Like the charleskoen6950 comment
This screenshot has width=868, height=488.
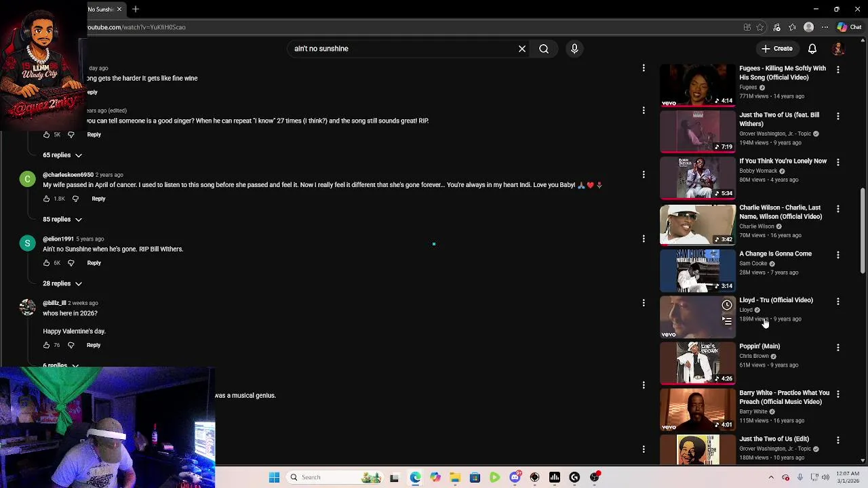pos(46,199)
